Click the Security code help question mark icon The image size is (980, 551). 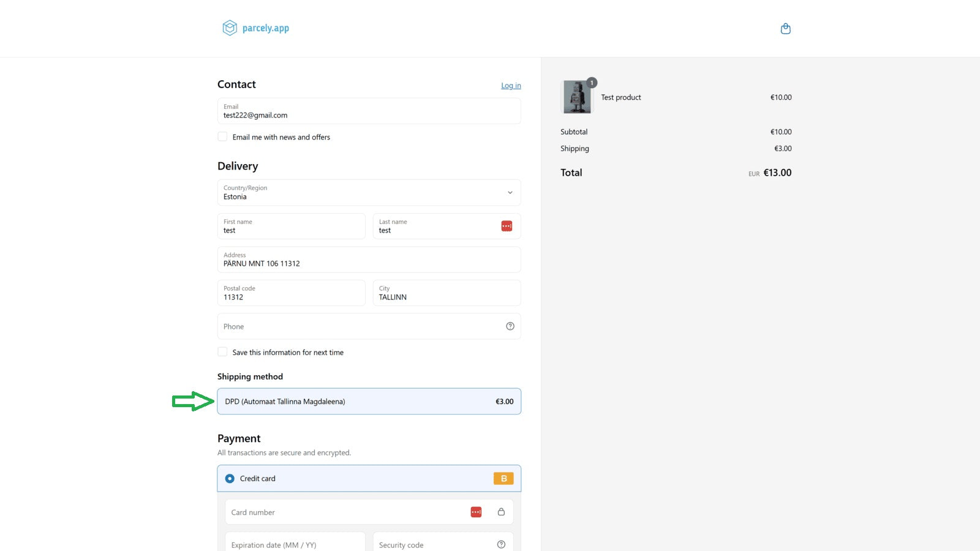click(x=501, y=544)
